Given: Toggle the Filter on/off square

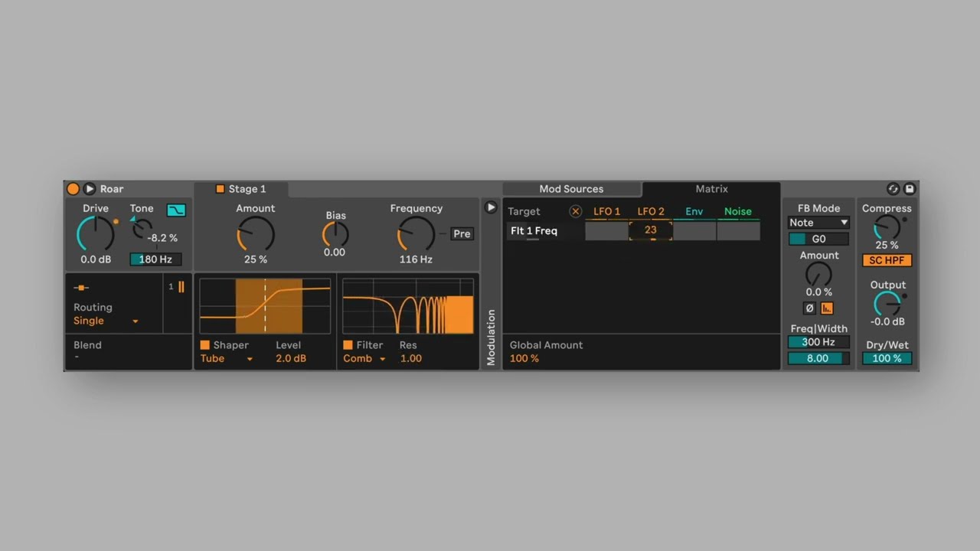Looking at the screenshot, I should (x=348, y=345).
